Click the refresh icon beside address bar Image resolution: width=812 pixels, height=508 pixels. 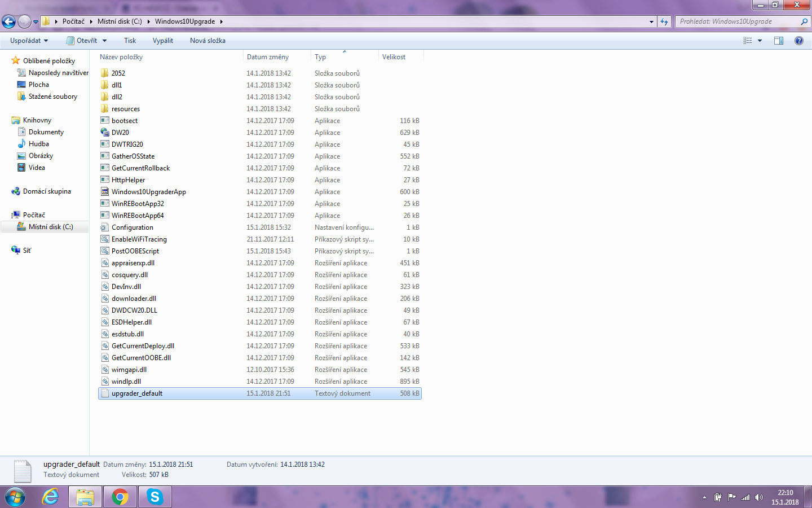(x=664, y=22)
